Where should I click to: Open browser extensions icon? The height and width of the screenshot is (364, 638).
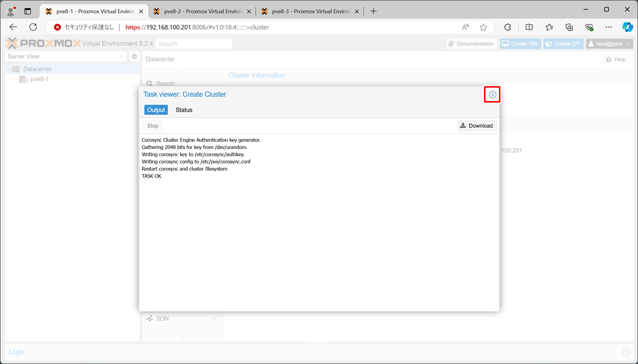508,27
